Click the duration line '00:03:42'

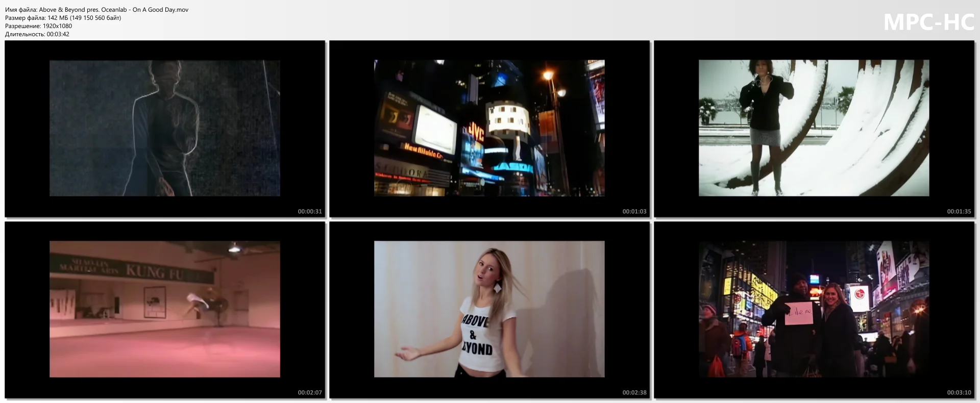click(37, 34)
